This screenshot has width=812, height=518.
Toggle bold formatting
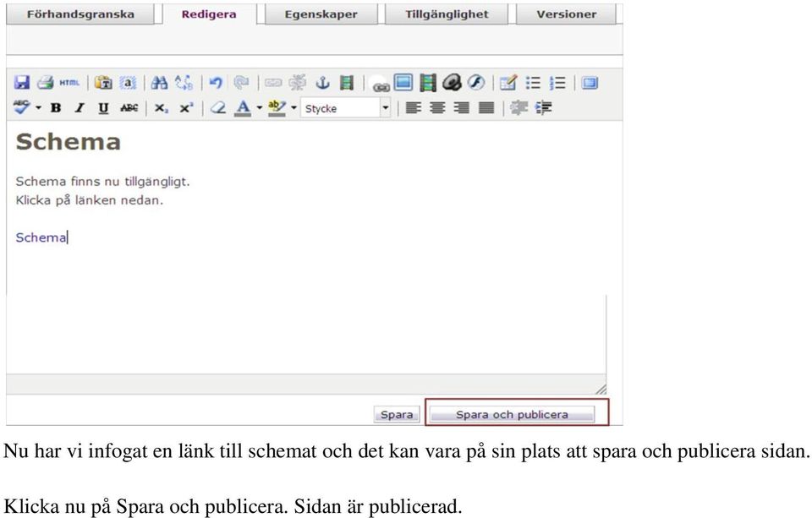click(x=56, y=108)
